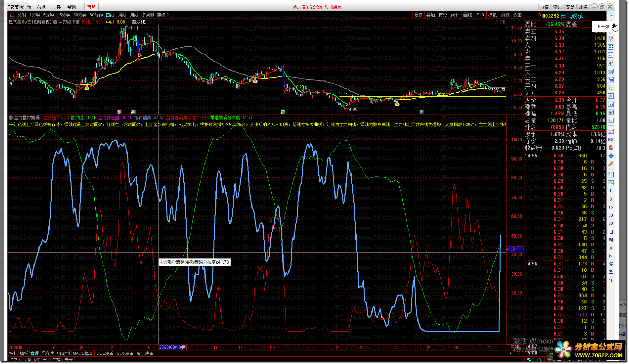Select the four-way move arrows icon
Image resolution: width=629 pixels, height=364 pixels.
(611, 156)
